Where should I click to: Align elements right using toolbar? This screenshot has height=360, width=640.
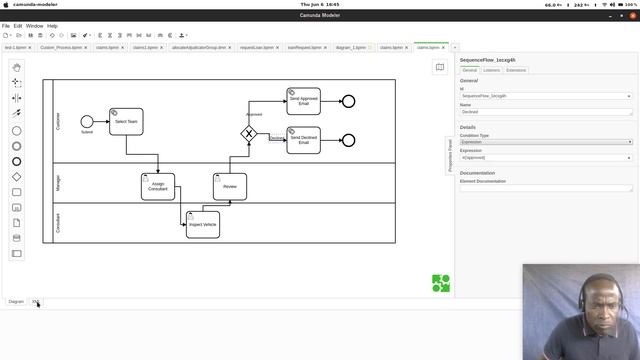click(x=120, y=36)
